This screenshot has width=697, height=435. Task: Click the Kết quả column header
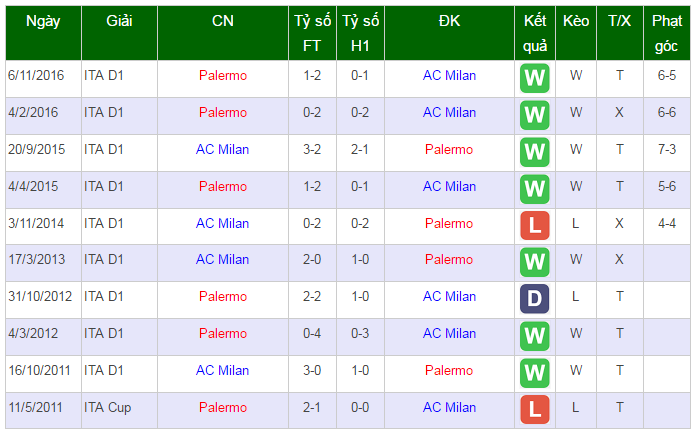point(535,33)
